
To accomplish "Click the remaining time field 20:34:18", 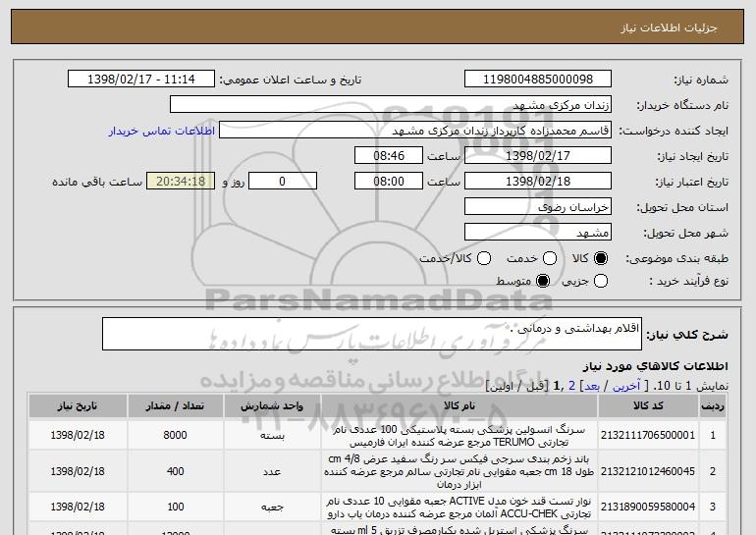I will click(x=181, y=182).
